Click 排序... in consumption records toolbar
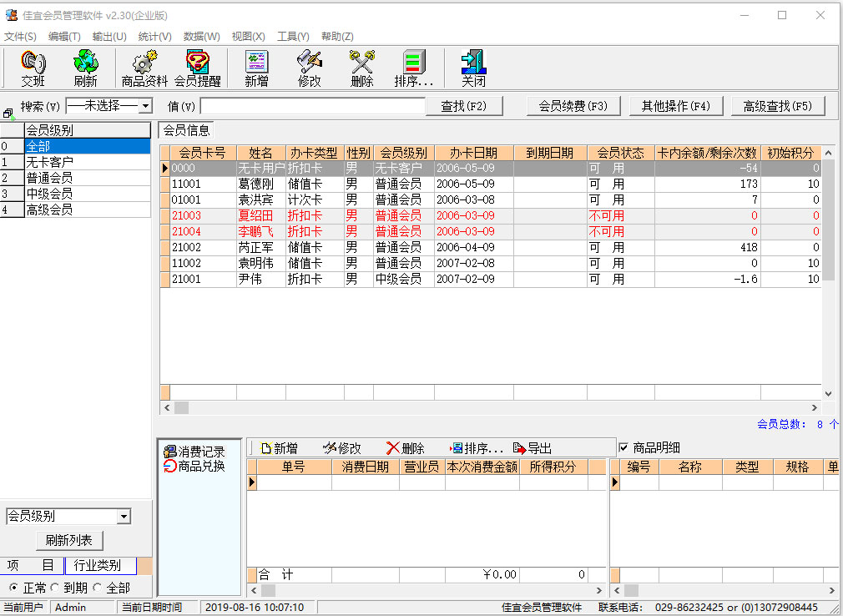843x616 pixels. point(476,448)
